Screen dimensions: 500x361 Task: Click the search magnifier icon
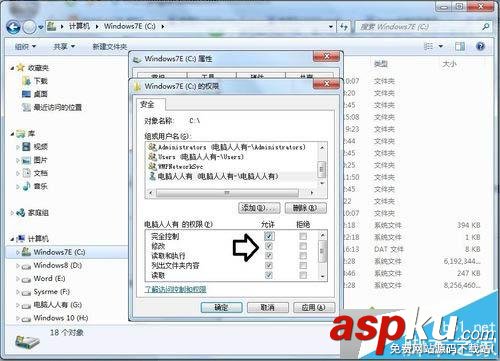tap(486, 26)
